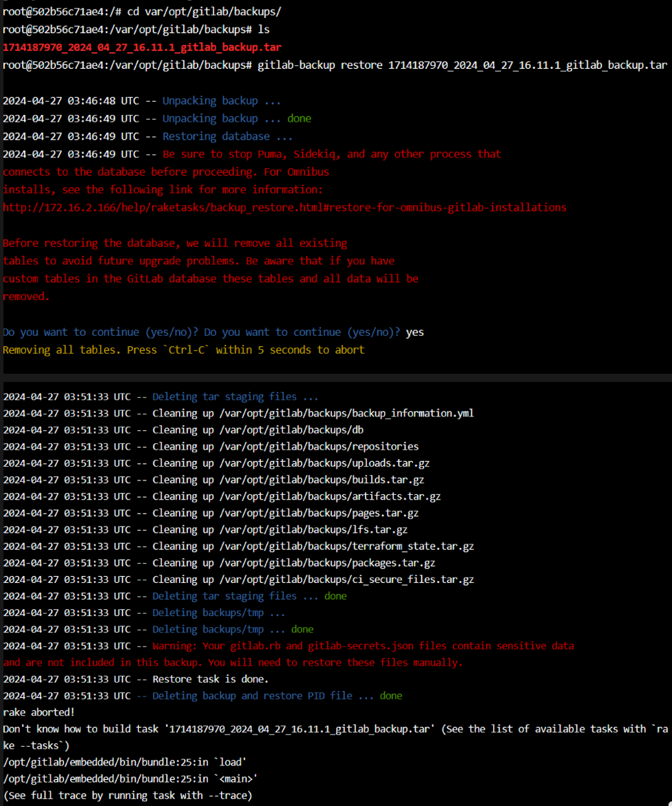This screenshot has height=806, width=672.
Task: Click 'Cleaning up packages.tar.gz' line
Action: (x=219, y=563)
